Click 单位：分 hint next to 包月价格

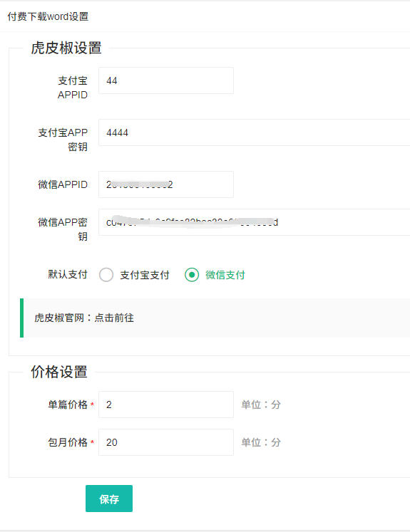click(x=261, y=442)
